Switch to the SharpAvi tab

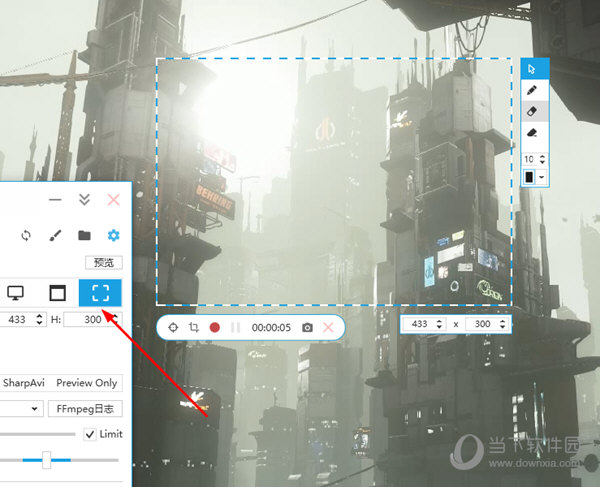pyautogui.click(x=23, y=382)
